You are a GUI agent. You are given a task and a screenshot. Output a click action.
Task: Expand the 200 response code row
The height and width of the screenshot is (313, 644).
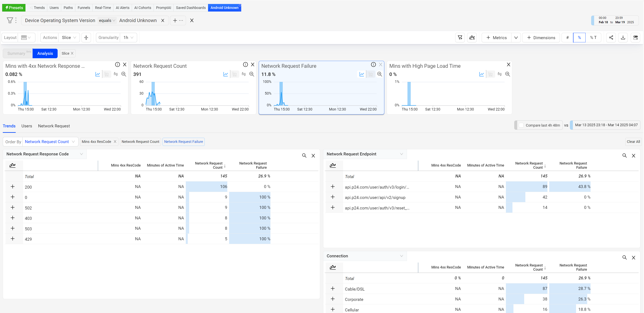(x=13, y=186)
